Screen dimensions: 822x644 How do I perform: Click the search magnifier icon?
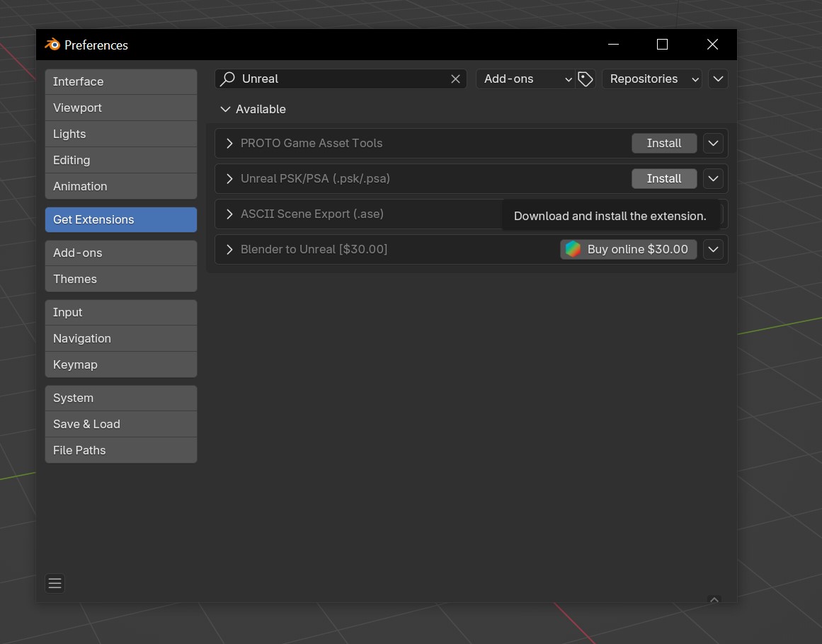[227, 79]
